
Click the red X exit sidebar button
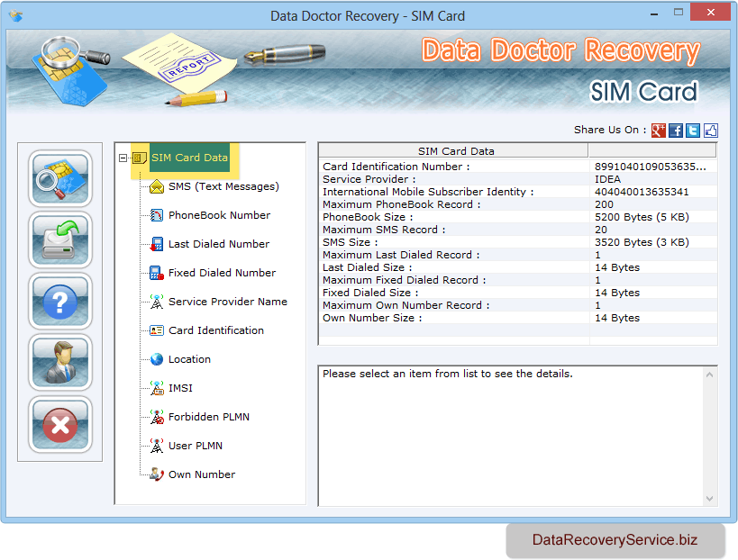pyautogui.click(x=60, y=424)
